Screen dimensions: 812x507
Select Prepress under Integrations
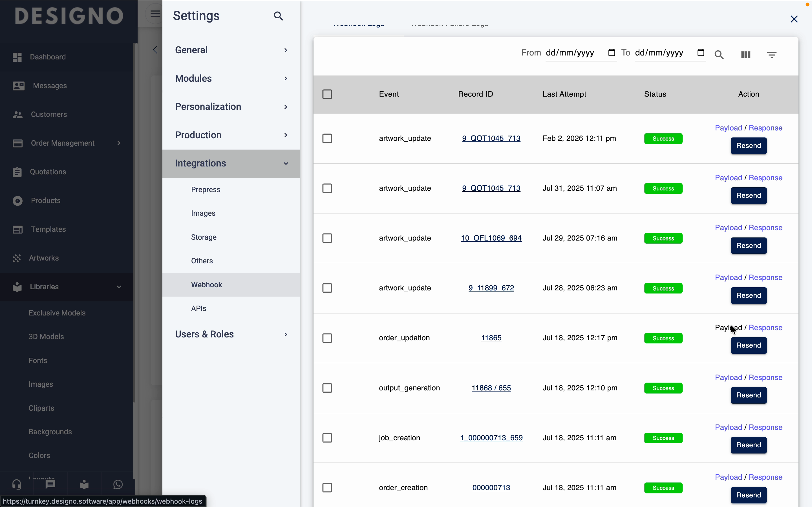[205, 190]
